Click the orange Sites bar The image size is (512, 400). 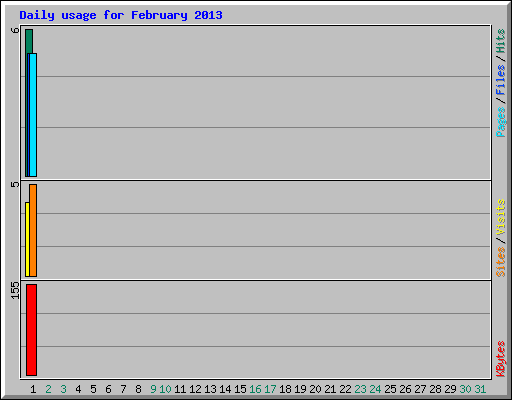(33, 230)
